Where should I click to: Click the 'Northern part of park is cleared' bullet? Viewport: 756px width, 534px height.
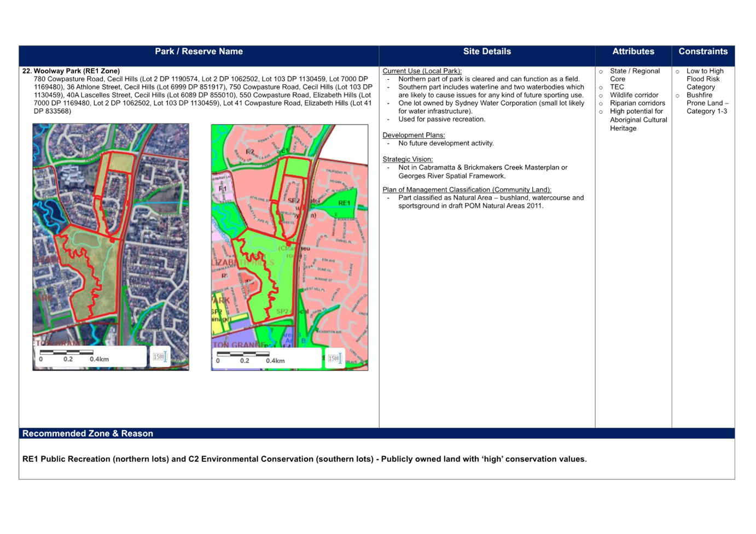point(489,79)
